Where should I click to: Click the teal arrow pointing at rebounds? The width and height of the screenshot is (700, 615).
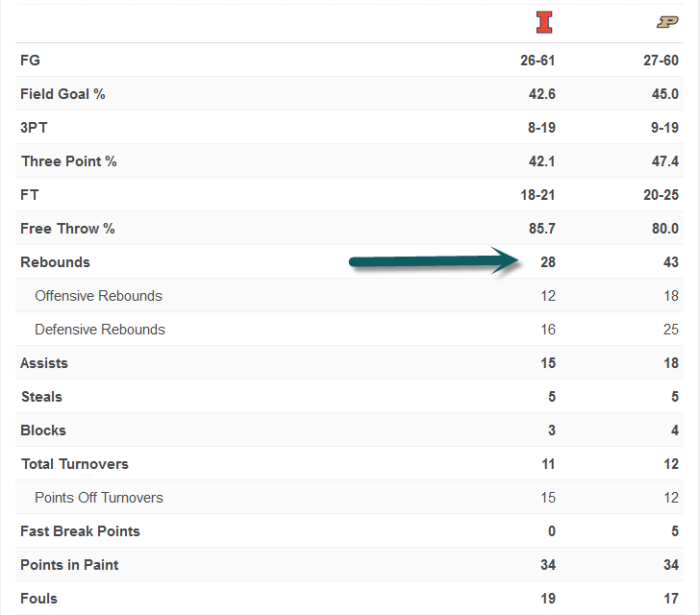433,260
